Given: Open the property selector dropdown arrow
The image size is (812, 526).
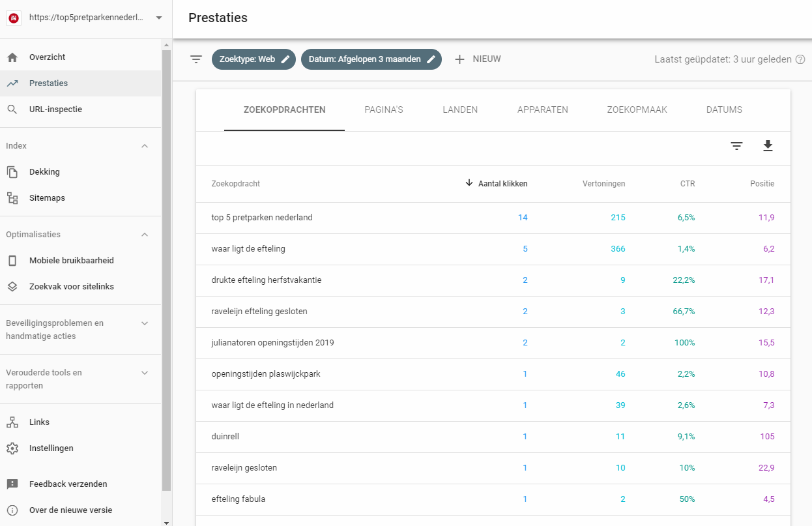Looking at the screenshot, I should (159, 18).
